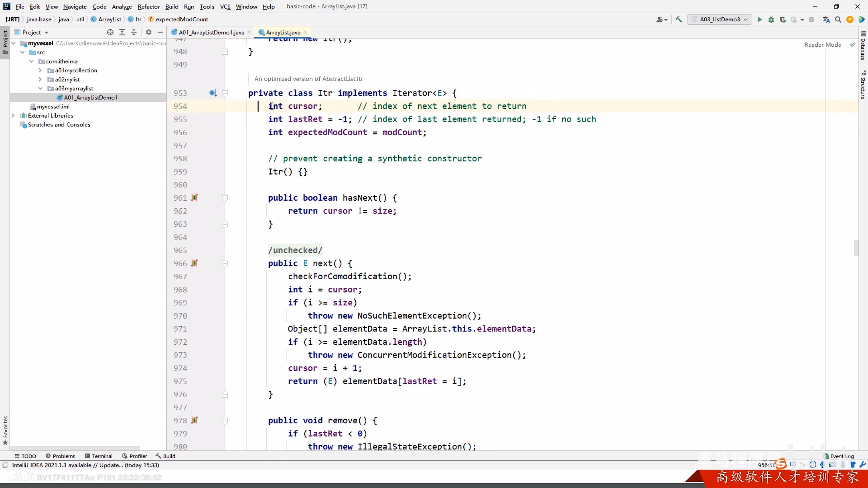Click the locate-file target icon in Project panel
868x488 pixels.
(x=110, y=32)
